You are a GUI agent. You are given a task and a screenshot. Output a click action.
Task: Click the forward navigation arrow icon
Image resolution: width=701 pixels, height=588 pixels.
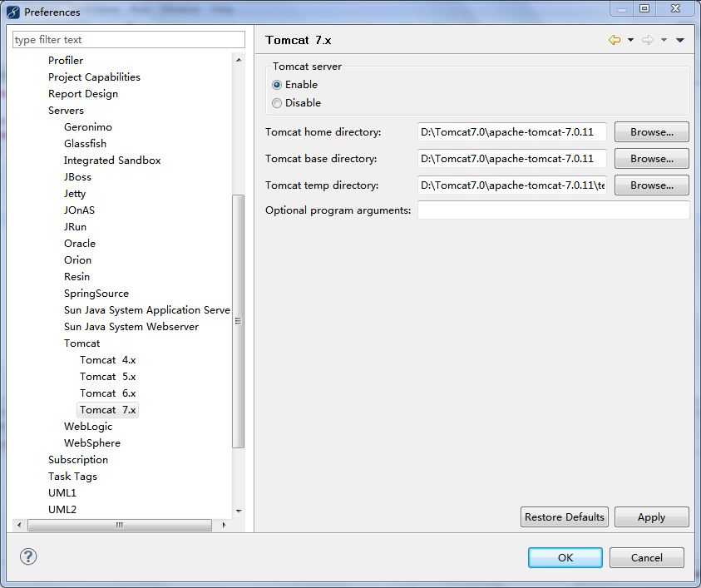[x=647, y=40]
